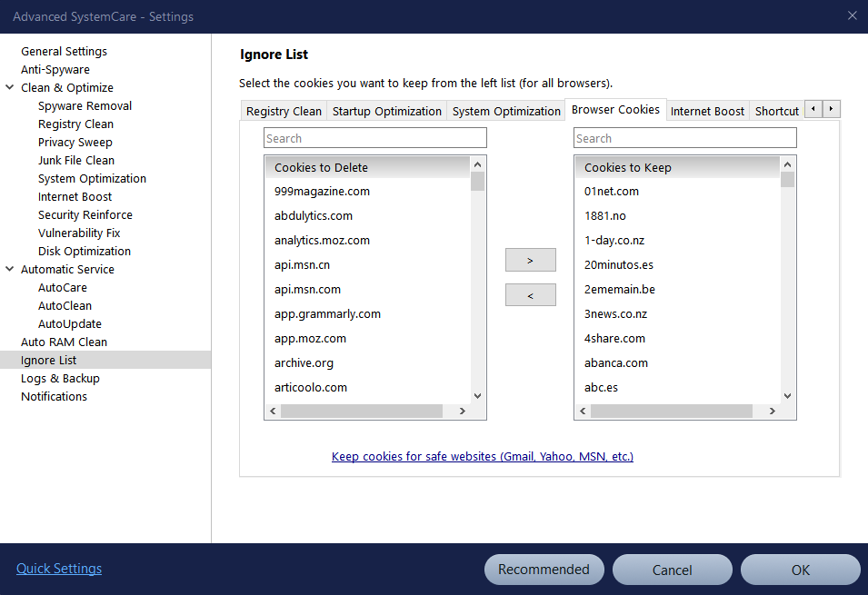Move selected cookie to Keep list arrow

point(530,260)
